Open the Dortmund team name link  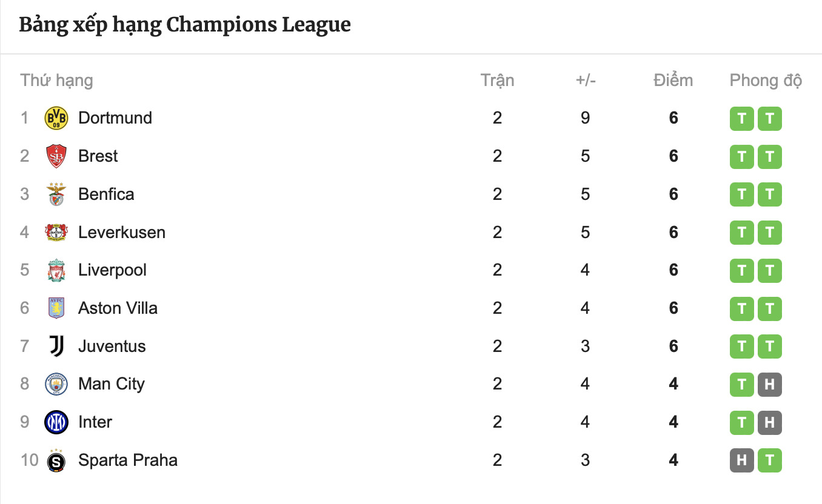pos(115,118)
